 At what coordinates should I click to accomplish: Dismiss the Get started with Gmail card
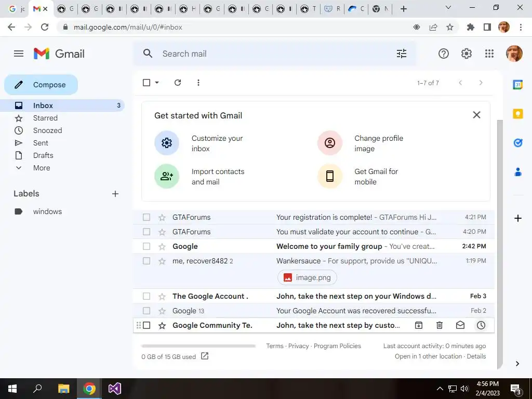(x=476, y=115)
